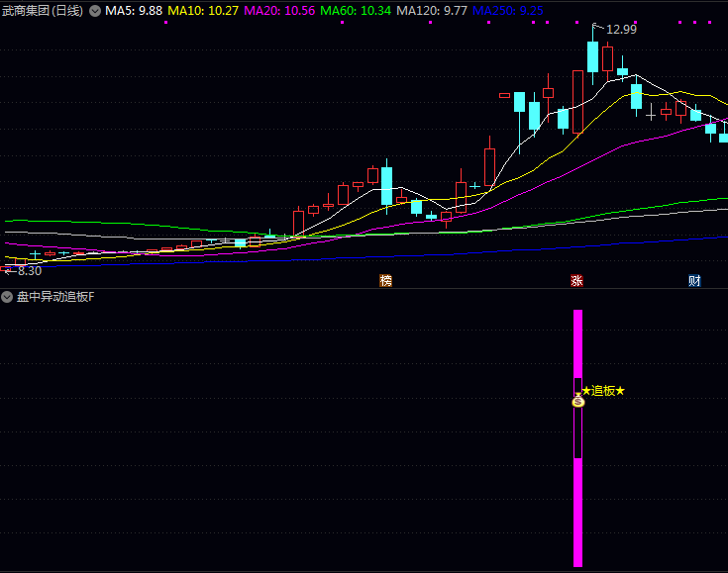Click the lower magenta indicator bar
Image resolution: width=728 pixels, height=573 pixels.
coord(578,512)
